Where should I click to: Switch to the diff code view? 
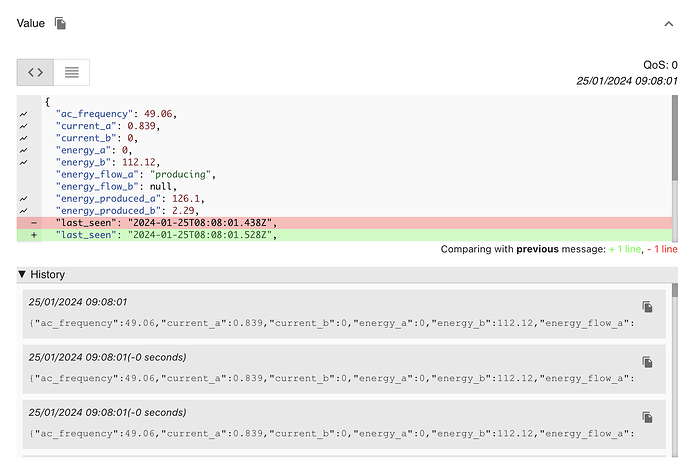click(x=35, y=72)
